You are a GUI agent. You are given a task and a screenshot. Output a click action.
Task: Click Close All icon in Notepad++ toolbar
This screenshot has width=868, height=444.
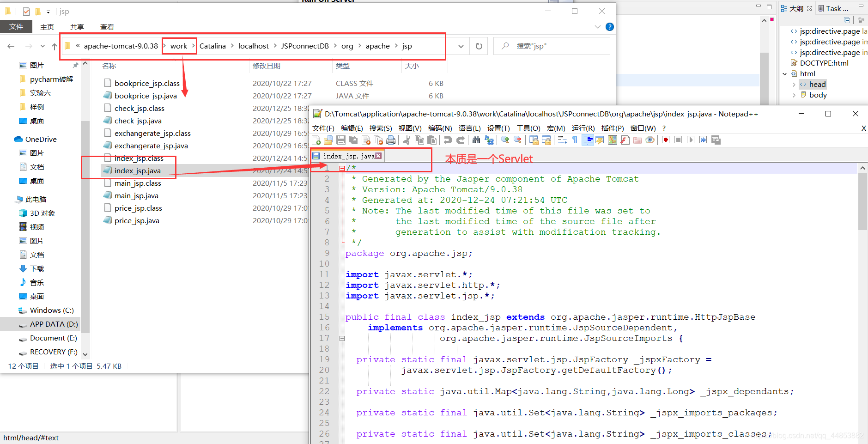pyautogui.click(x=379, y=140)
